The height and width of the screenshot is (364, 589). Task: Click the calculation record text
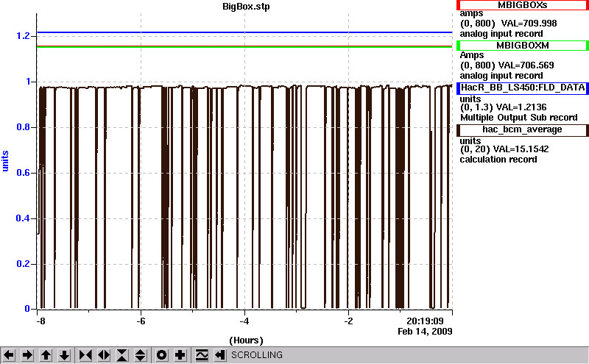click(x=498, y=160)
